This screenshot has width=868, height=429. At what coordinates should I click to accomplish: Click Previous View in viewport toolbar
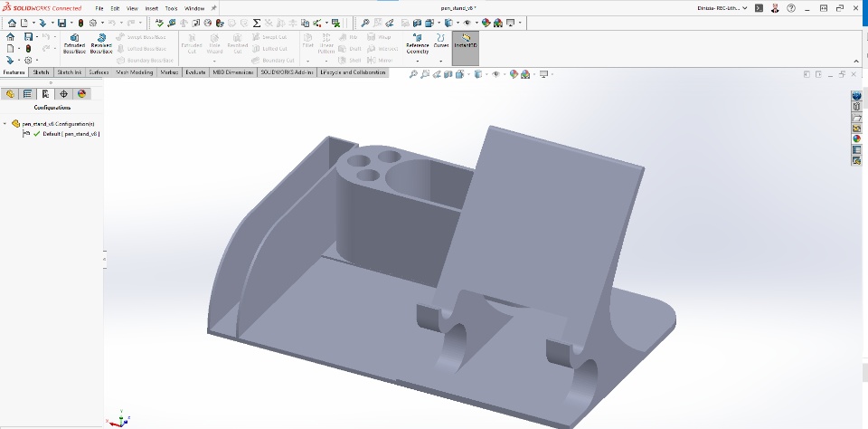point(437,74)
